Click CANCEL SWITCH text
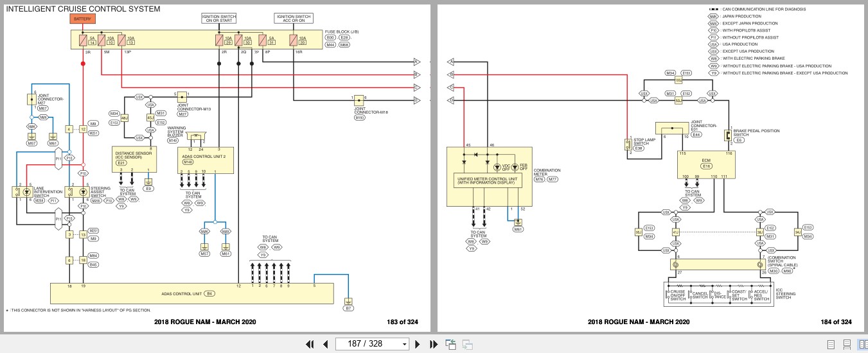Viewport: 868px width, 353px height. point(699,295)
